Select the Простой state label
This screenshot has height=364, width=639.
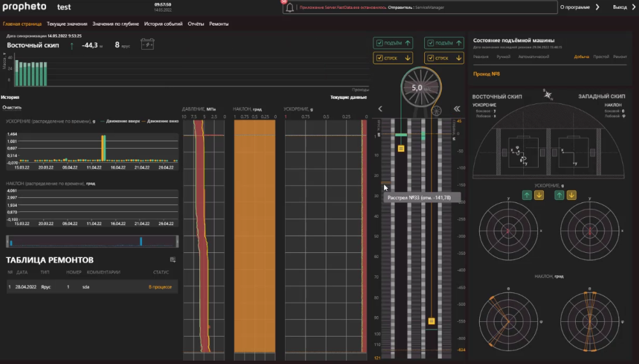pyautogui.click(x=601, y=57)
